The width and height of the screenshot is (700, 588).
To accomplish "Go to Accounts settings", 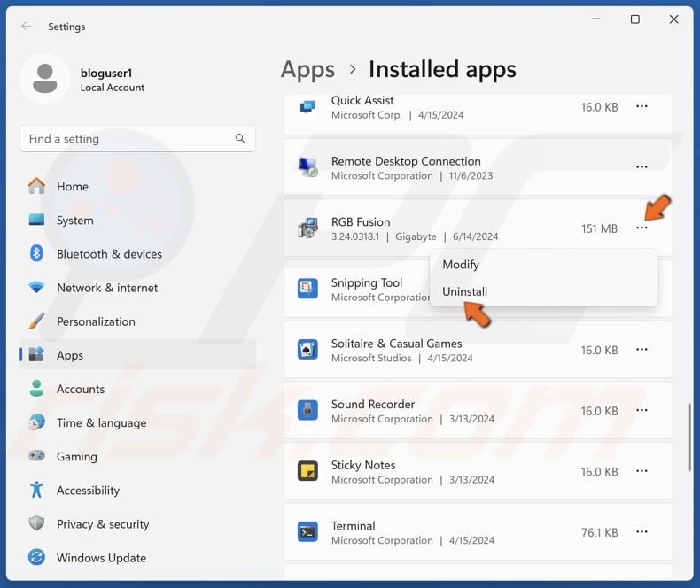I will tap(138, 389).
